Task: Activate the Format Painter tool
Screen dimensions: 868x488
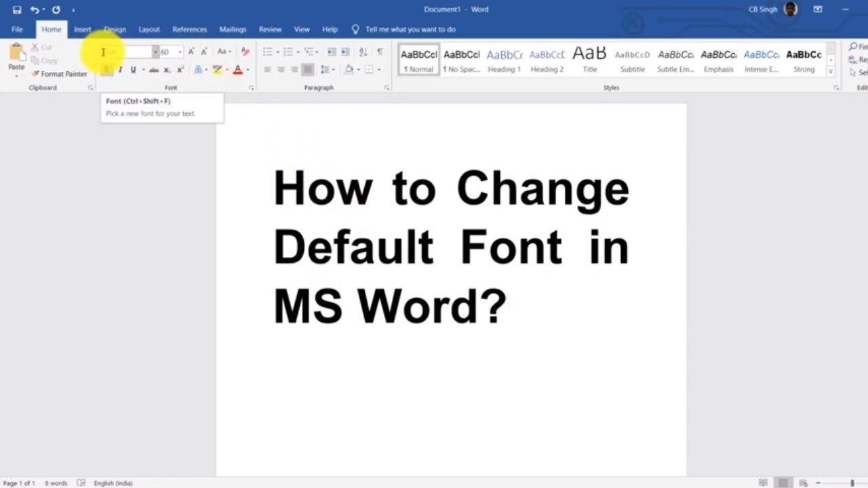Action: click(x=60, y=74)
